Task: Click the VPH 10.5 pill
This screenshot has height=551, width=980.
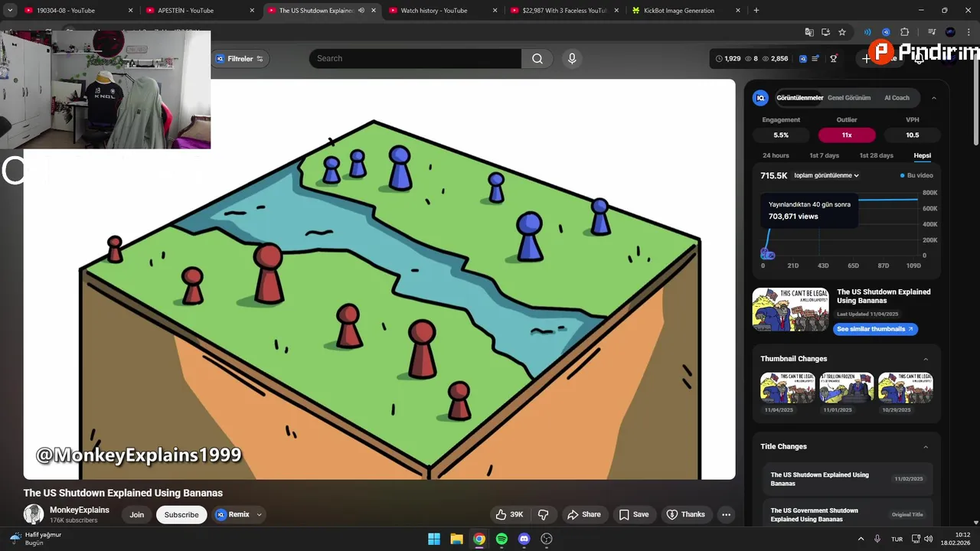Action: pos(912,135)
